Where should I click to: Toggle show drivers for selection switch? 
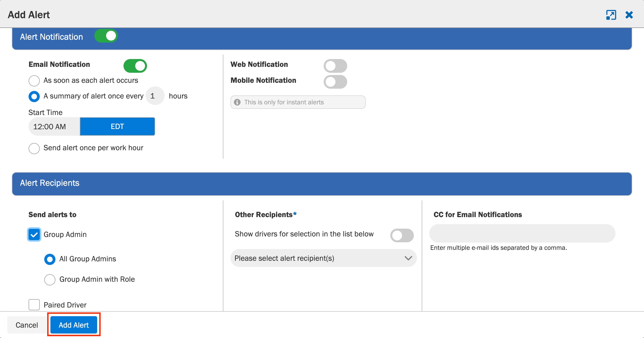402,235
